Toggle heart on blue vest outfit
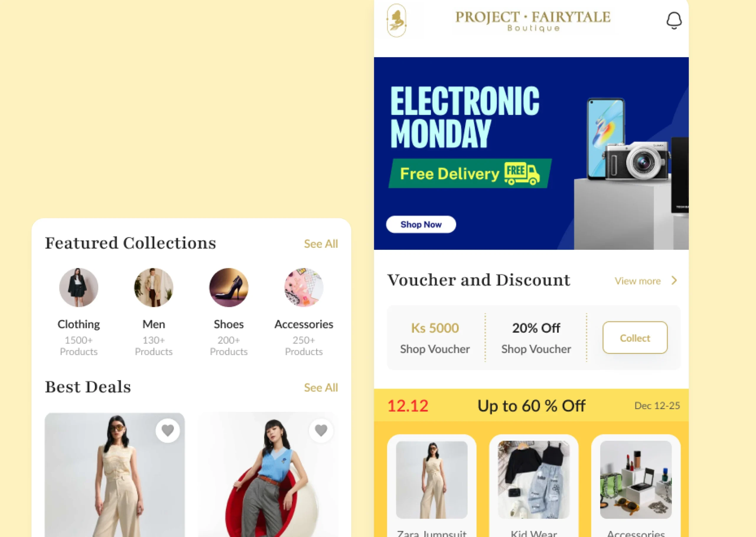 (x=321, y=430)
